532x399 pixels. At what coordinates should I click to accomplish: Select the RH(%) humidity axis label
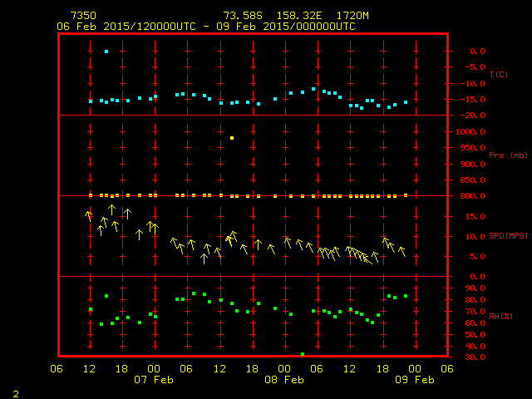[x=500, y=317]
